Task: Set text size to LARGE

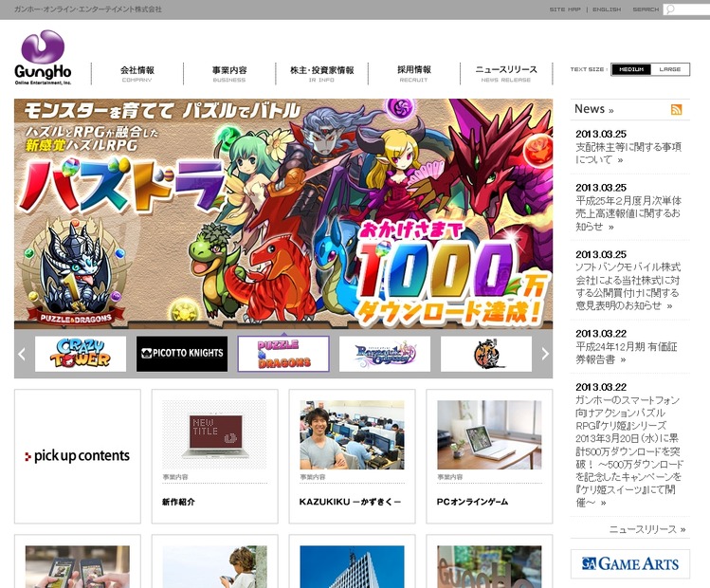Action: [x=670, y=69]
